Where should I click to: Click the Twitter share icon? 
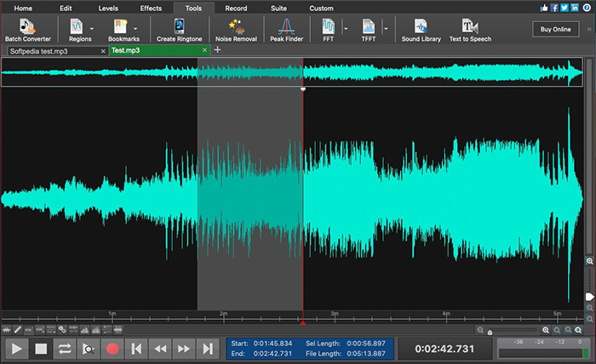point(564,8)
